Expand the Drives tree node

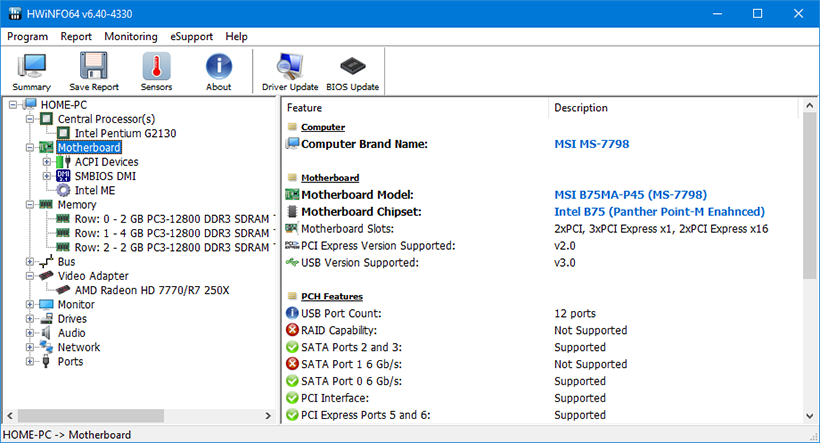(31, 319)
